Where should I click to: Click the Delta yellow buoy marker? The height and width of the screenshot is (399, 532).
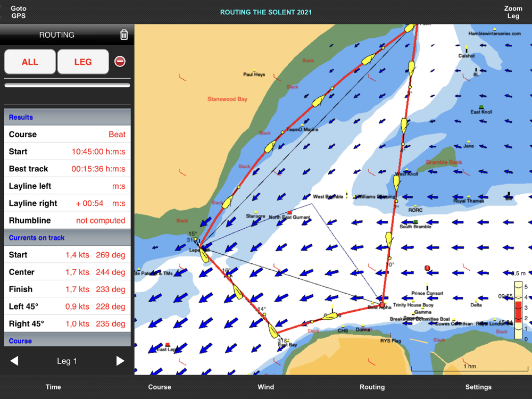click(476, 301)
